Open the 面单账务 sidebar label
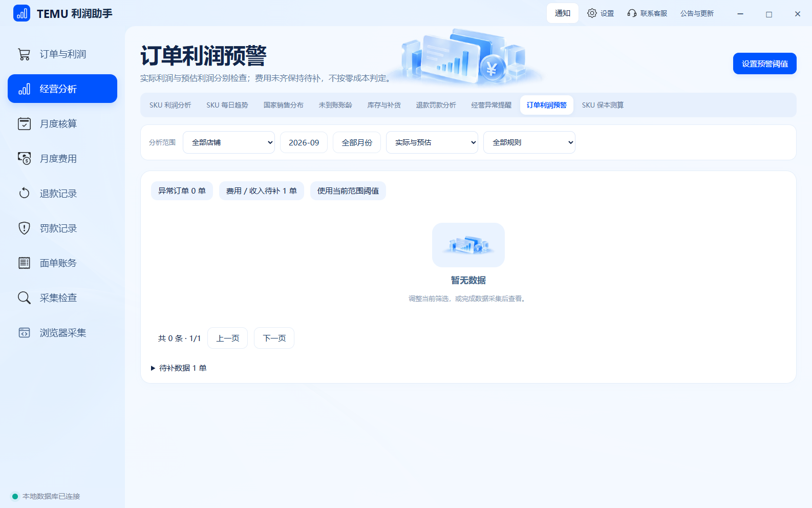The image size is (812, 508). [x=58, y=263]
